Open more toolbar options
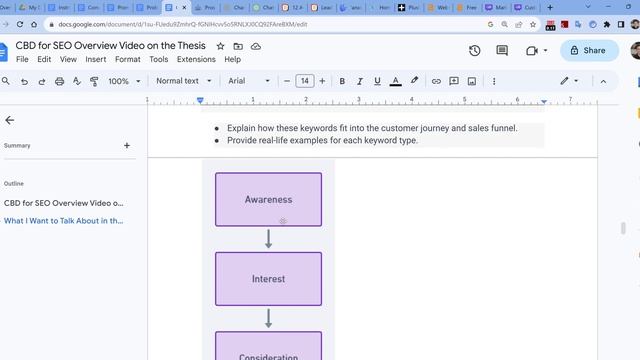The width and height of the screenshot is (640, 360). [x=494, y=81]
